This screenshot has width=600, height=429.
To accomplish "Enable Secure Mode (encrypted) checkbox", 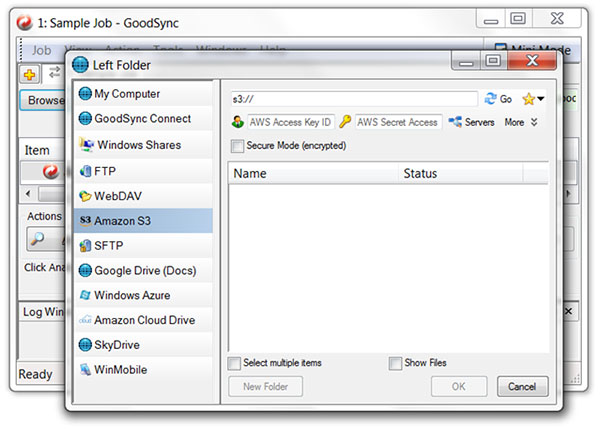I will 237,146.
